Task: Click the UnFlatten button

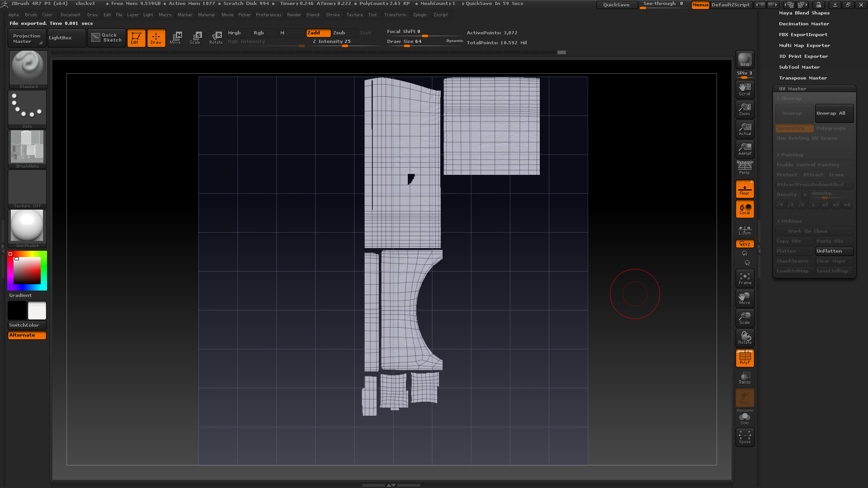Action: 834,251
